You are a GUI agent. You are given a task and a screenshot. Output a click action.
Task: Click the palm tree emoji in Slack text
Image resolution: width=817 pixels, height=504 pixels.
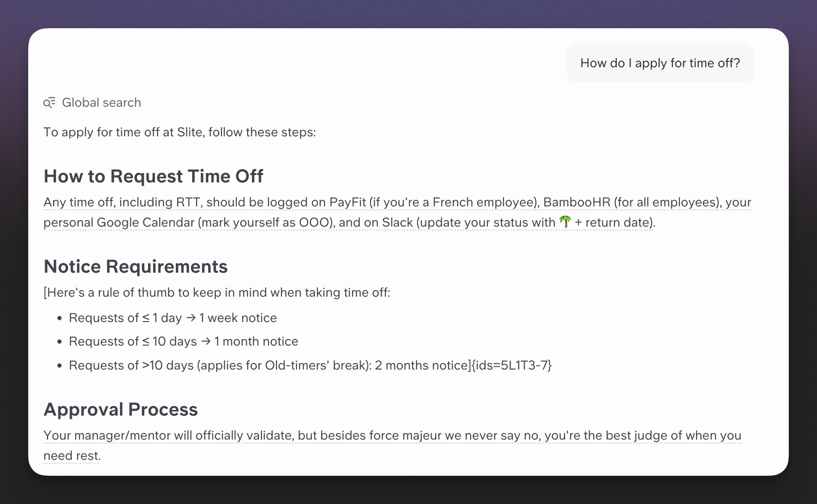565,222
